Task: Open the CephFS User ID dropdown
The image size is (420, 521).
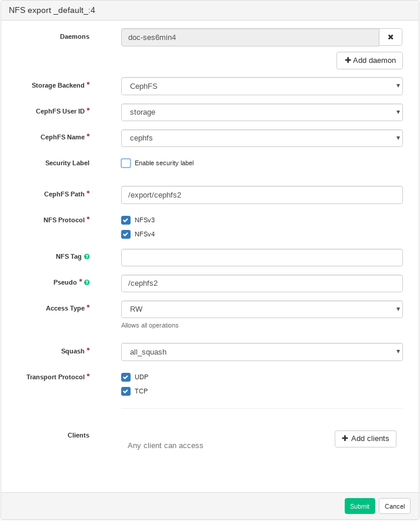Action: tap(262, 112)
